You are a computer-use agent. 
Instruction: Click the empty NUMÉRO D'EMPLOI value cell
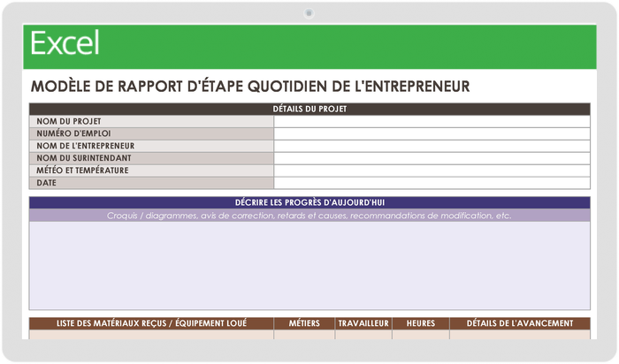tap(432, 133)
